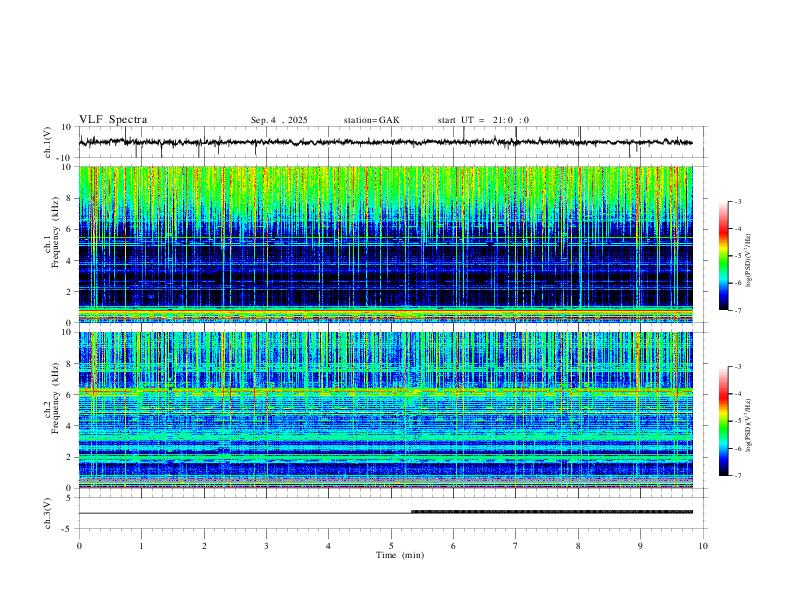
Task: Click the thick ch.3 signal bar
Action: click(x=552, y=512)
